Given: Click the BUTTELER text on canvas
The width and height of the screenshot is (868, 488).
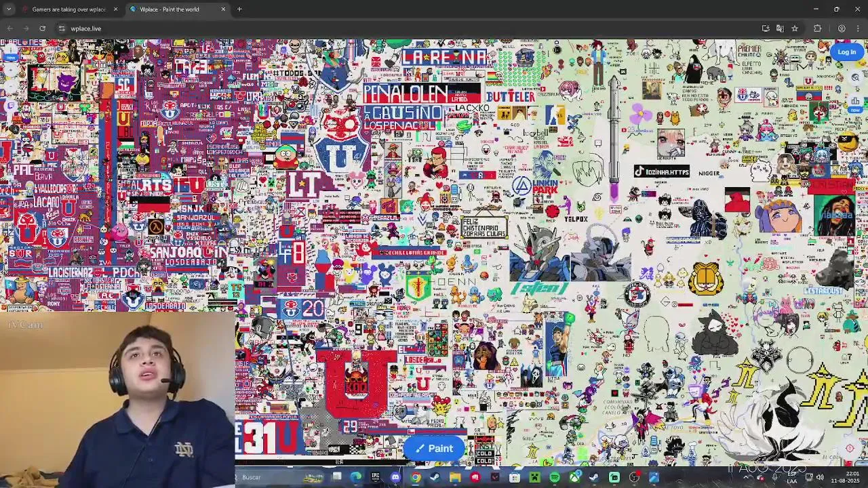Looking at the screenshot, I should [x=511, y=96].
